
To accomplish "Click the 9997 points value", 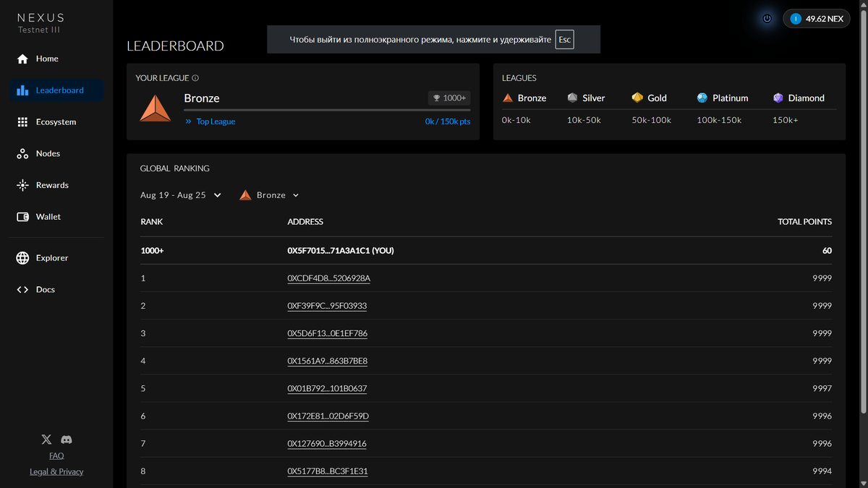I will (x=822, y=388).
